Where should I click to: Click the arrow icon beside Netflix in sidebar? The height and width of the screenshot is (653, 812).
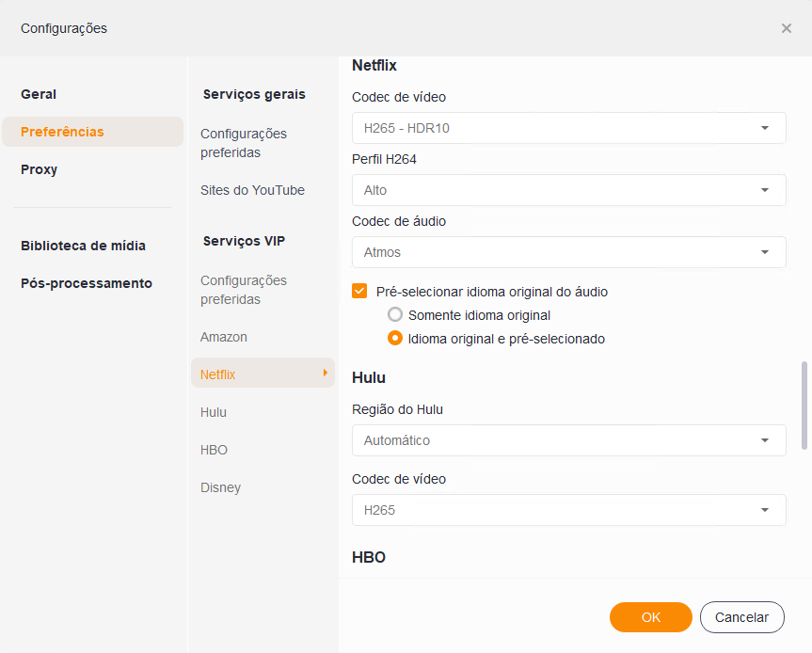(326, 374)
